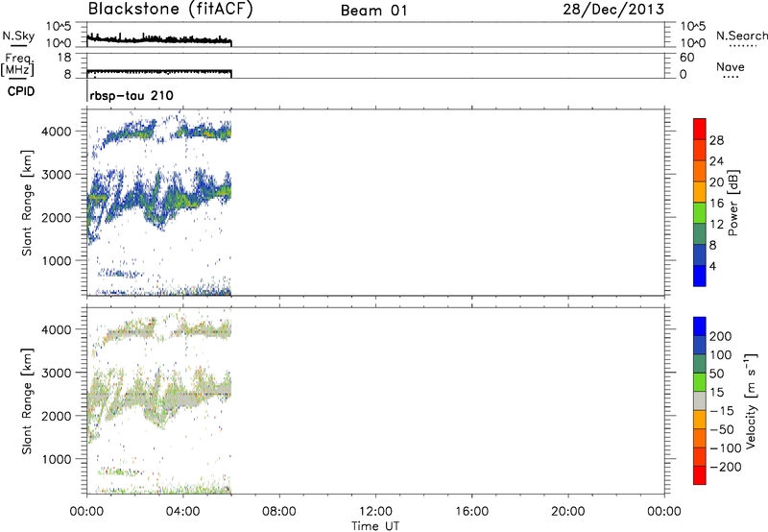Click the 60 tick on the Nave axis
The height and width of the screenshot is (532, 768).
click(x=687, y=58)
